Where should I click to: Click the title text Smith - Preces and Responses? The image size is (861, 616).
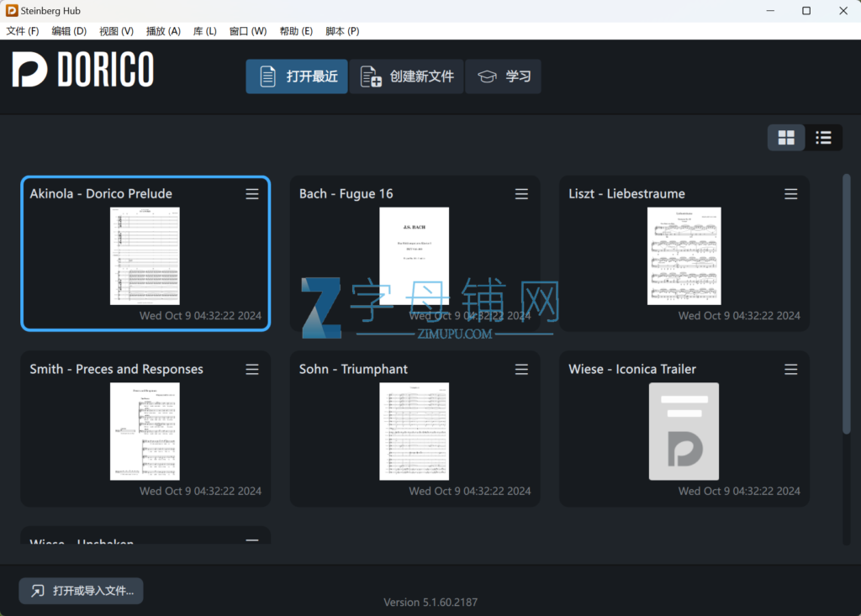coord(116,370)
